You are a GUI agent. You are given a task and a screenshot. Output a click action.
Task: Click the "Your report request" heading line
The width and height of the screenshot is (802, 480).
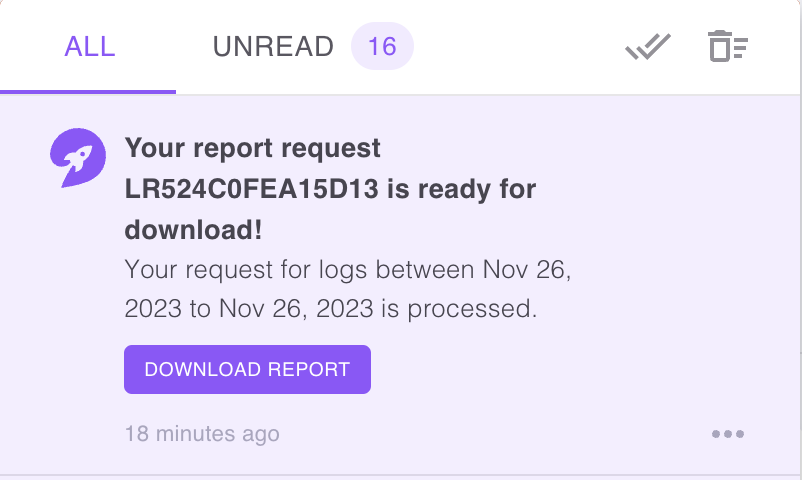(252, 149)
